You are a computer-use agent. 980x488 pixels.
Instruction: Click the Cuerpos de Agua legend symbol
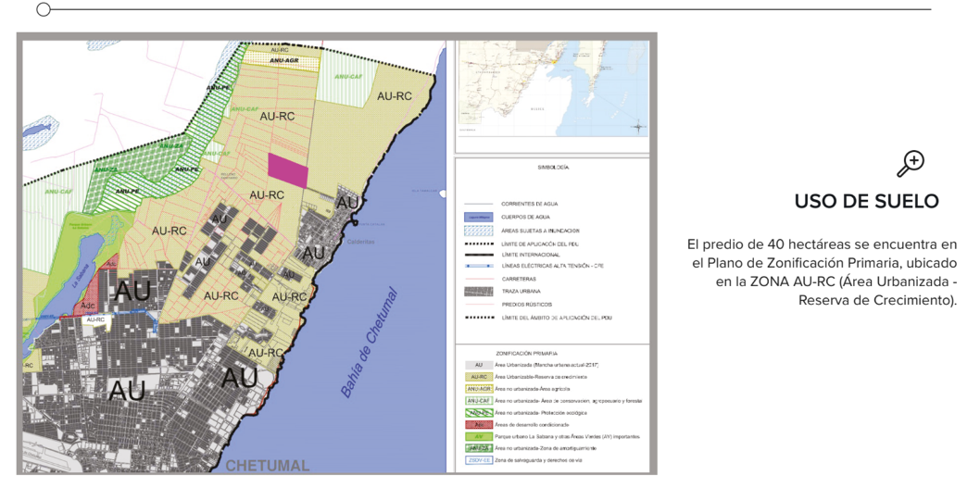479,215
